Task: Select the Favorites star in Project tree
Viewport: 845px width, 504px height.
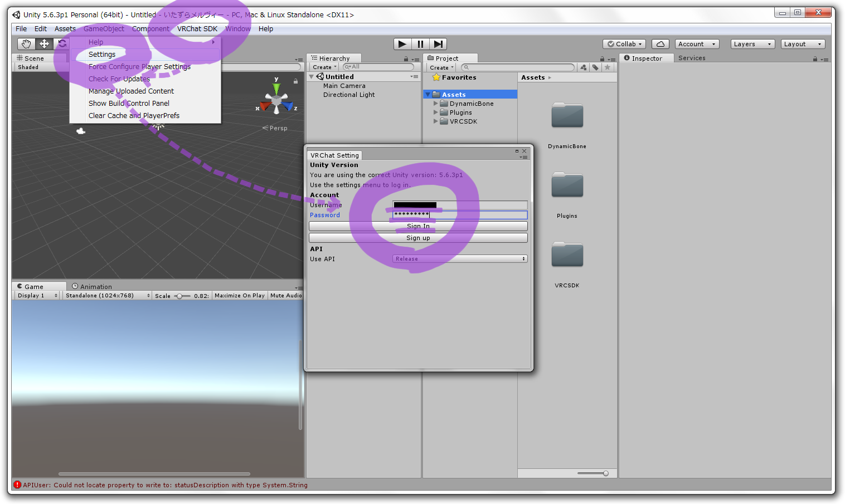Action: pos(436,77)
